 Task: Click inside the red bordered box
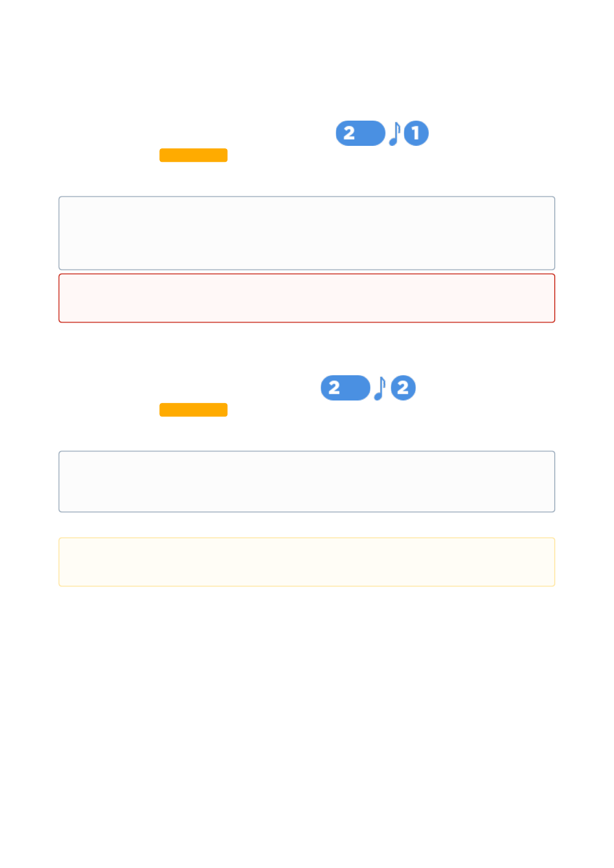[x=307, y=298]
